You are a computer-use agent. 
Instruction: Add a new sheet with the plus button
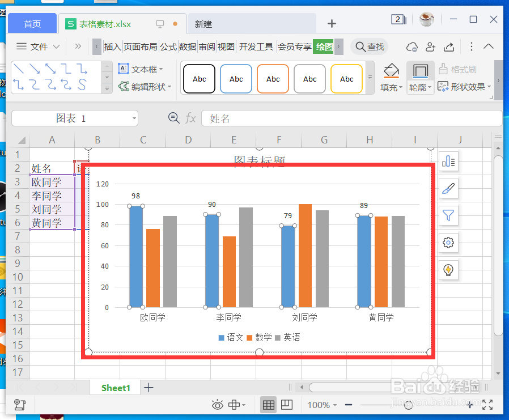(149, 387)
